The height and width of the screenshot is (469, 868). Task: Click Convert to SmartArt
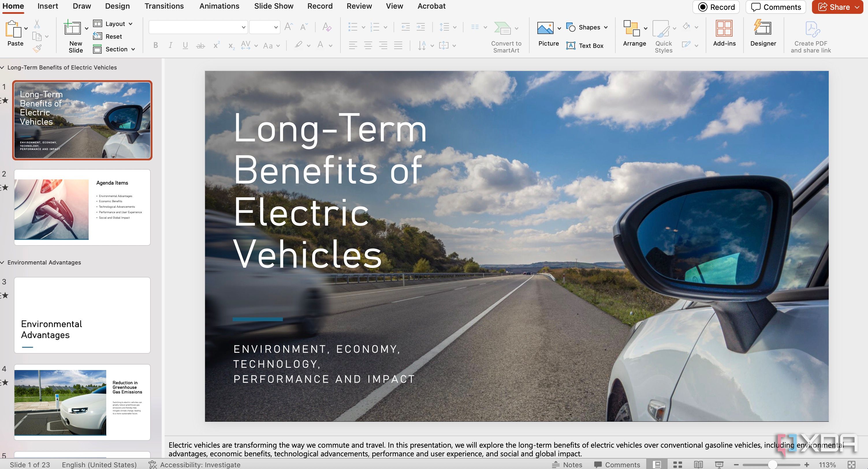(x=505, y=37)
